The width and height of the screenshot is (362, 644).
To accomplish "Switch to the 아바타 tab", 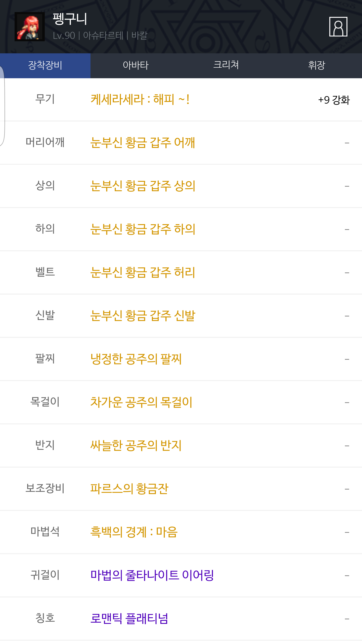I will click(x=136, y=65).
